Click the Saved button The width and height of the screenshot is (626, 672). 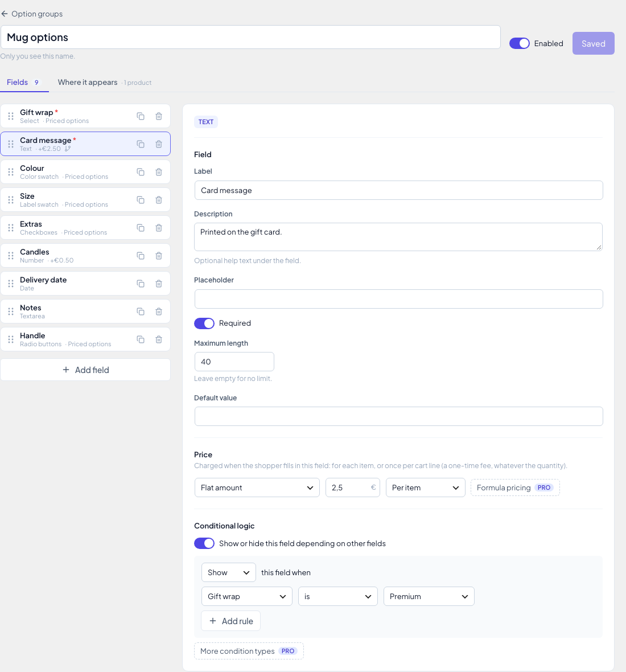[x=593, y=43]
